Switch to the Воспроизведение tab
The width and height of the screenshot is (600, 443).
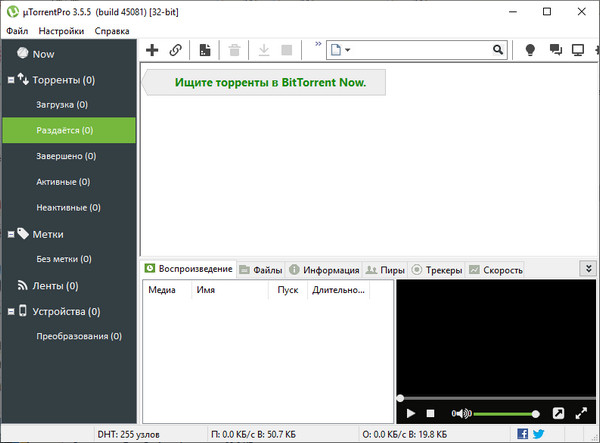[x=188, y=269]
